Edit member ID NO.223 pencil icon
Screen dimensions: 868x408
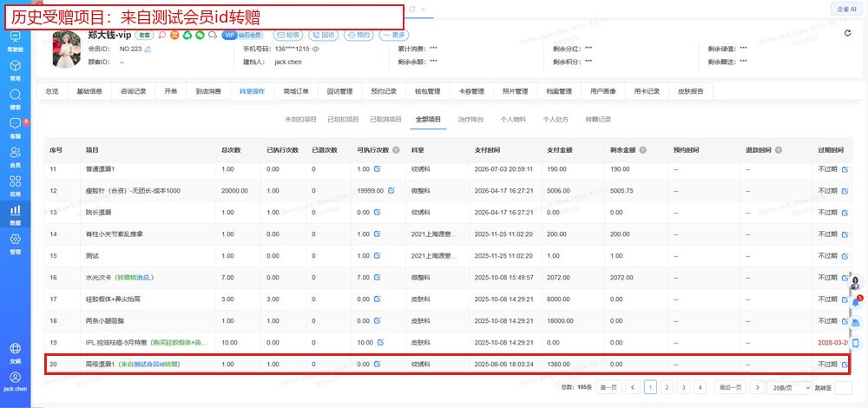(x=148, y=49)
